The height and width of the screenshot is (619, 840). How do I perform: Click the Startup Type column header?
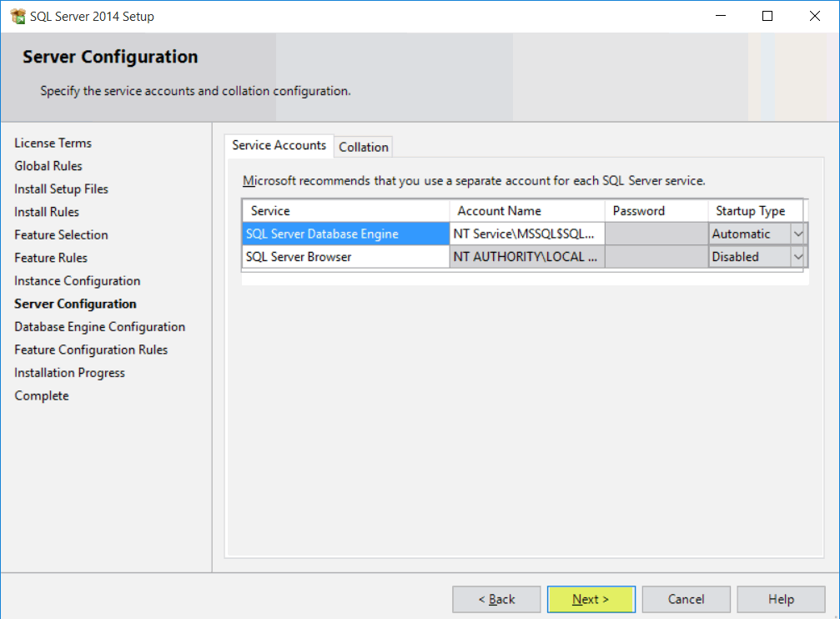(x=756, y=210)
